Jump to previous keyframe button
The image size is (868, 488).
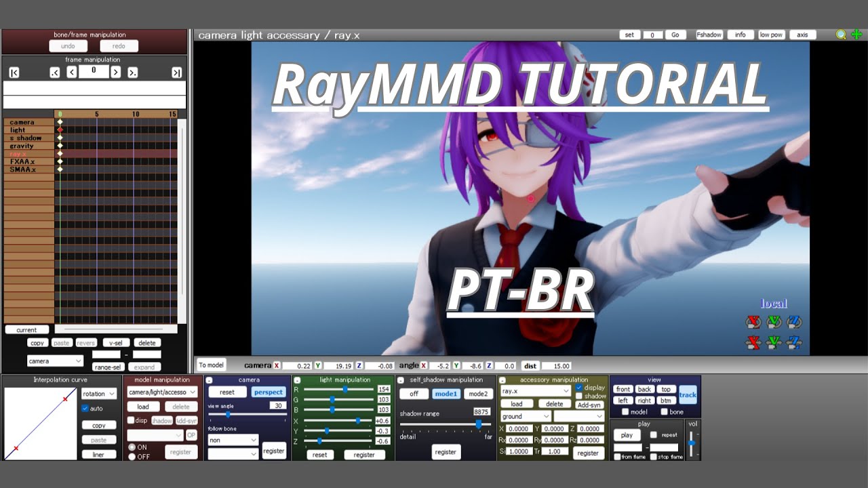coord(55,73)
